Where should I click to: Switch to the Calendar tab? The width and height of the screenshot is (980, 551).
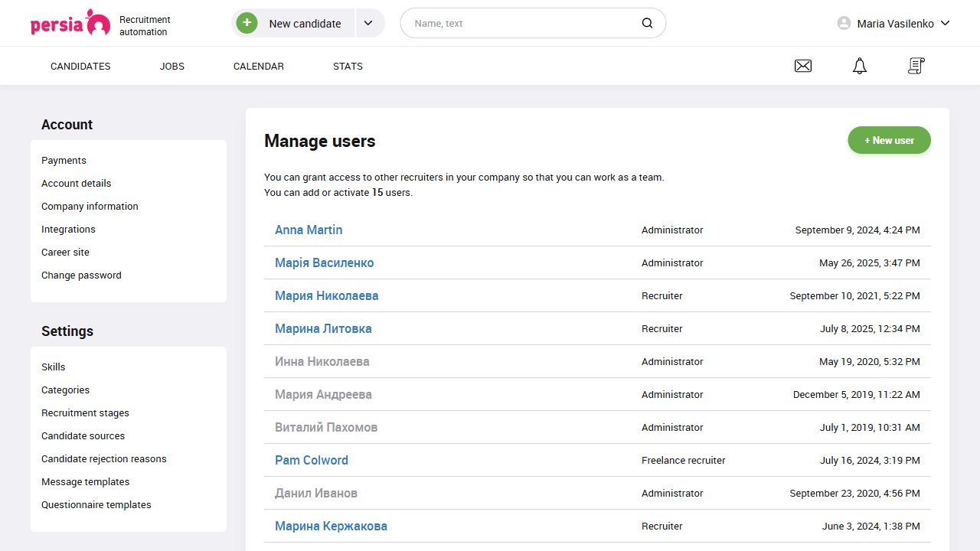coord(259,67)
